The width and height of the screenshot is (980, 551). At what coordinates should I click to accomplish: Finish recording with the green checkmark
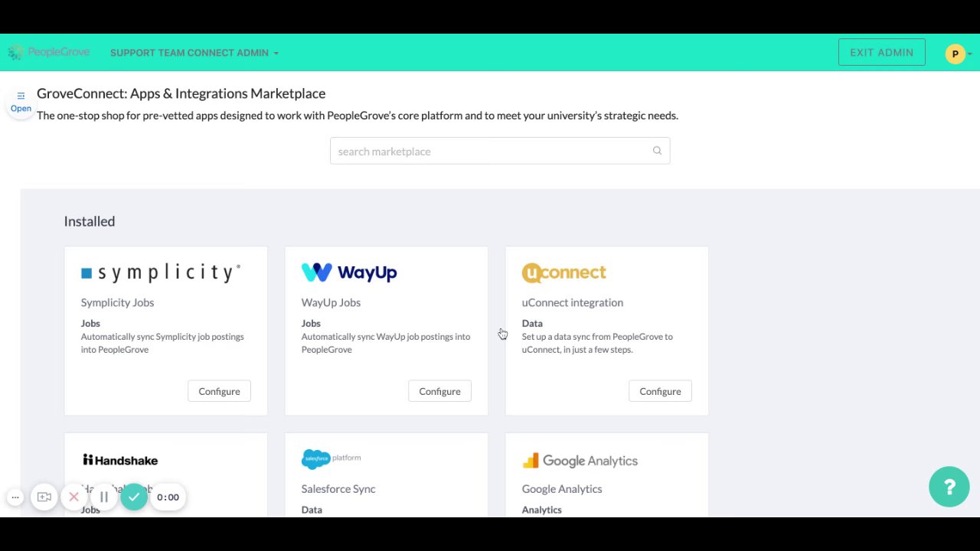134,497
